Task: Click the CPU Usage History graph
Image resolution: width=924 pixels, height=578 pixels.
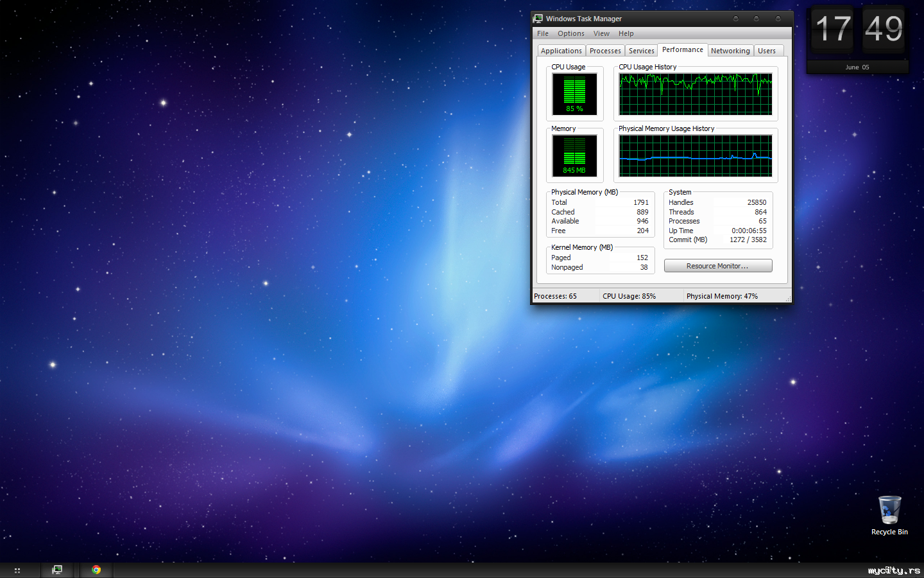Action: point(696,94)
